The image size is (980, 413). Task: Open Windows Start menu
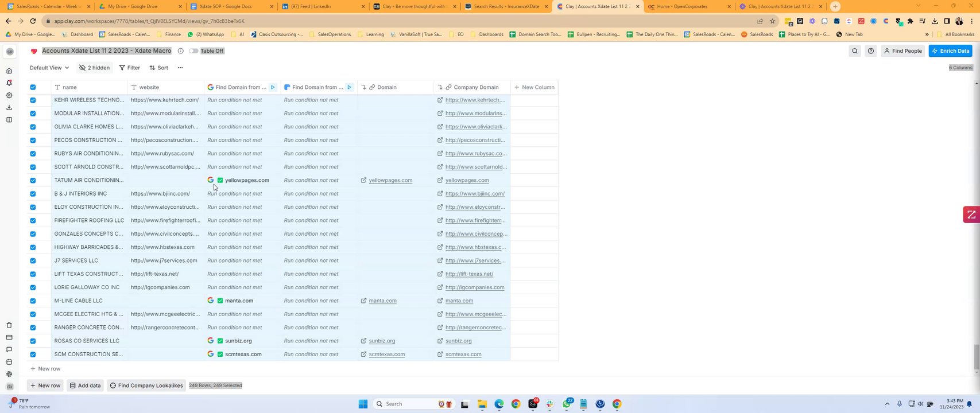[x=363, y=404]
